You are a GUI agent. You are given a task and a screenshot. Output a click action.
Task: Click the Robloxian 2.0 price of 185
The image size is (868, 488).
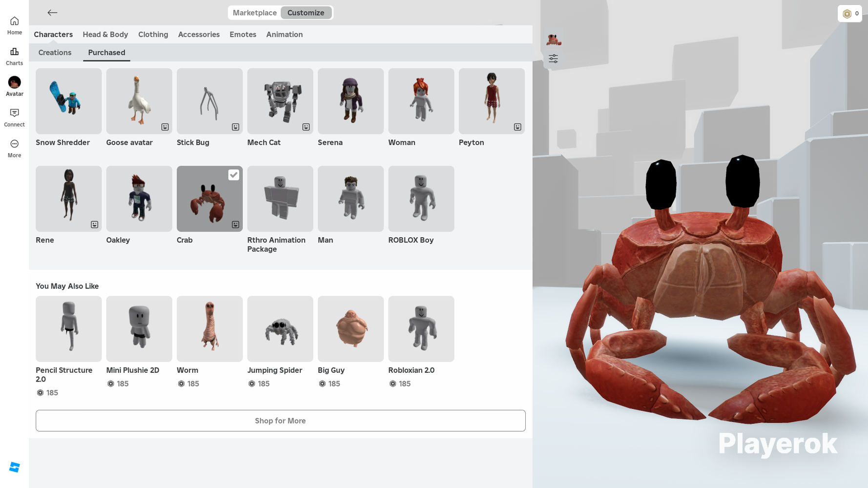[x=400, y=384]
